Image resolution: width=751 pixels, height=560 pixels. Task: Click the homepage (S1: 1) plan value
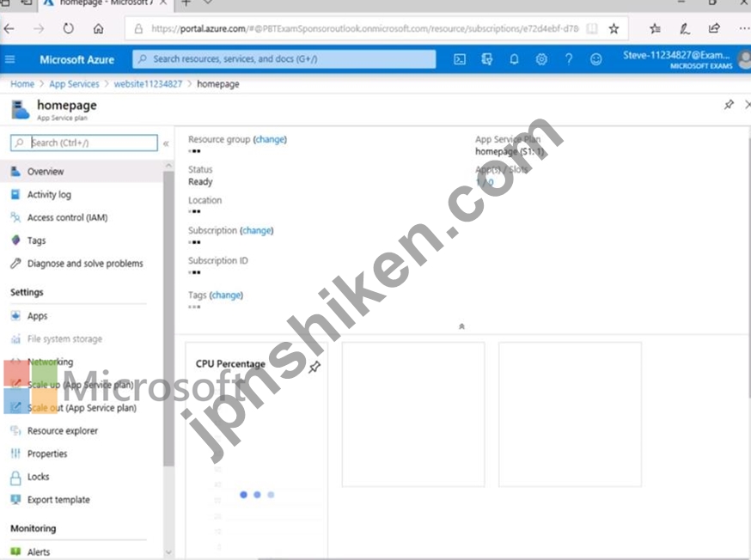(x=510, y=152)
